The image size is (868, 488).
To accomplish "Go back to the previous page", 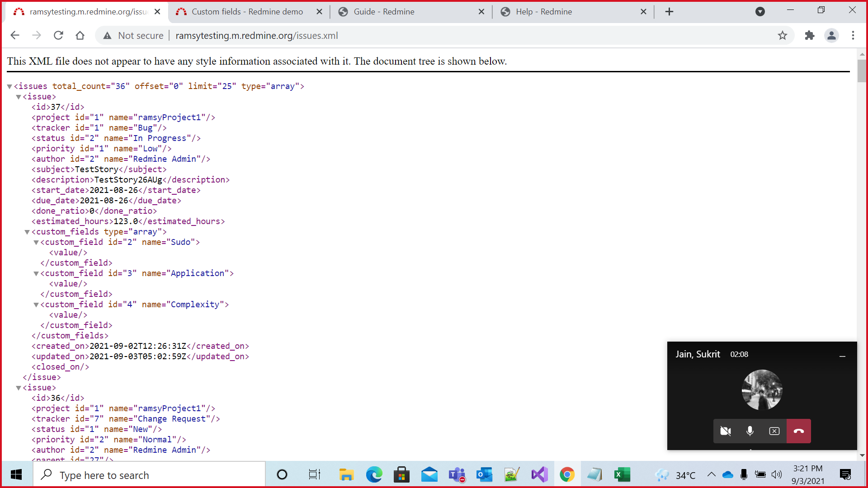I will click(x=15, y=35).
